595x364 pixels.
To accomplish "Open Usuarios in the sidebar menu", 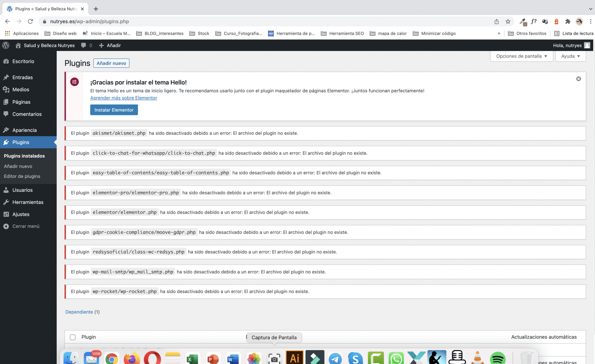I will pos(28,190).
